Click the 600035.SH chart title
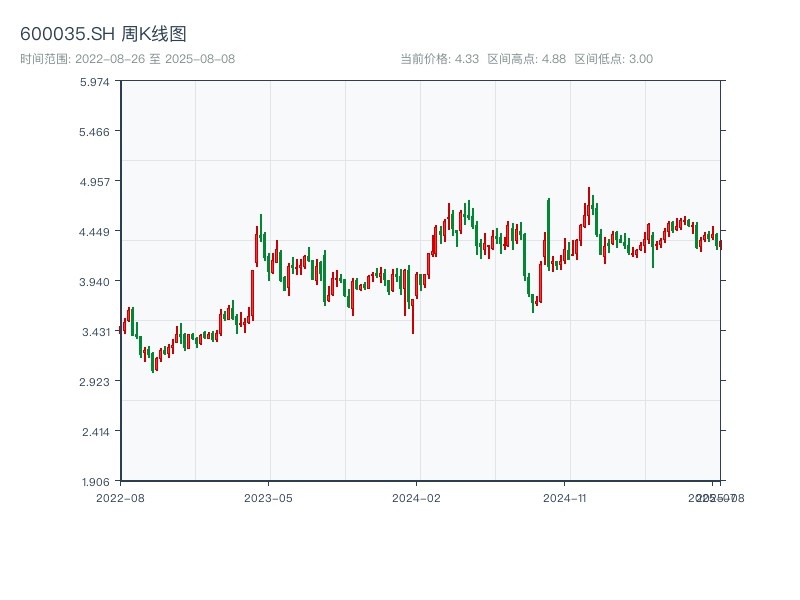This screenshot has height=600, width=800. [x=103, y=35]
